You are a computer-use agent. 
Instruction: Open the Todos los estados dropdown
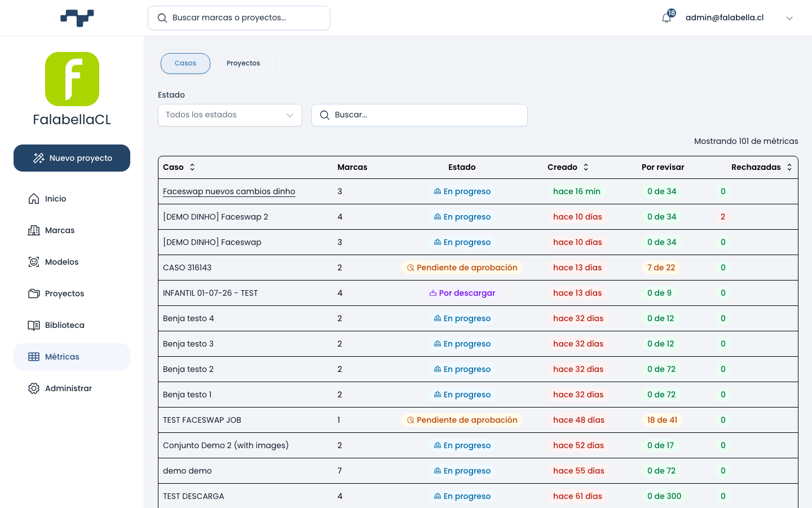[230, 115]
